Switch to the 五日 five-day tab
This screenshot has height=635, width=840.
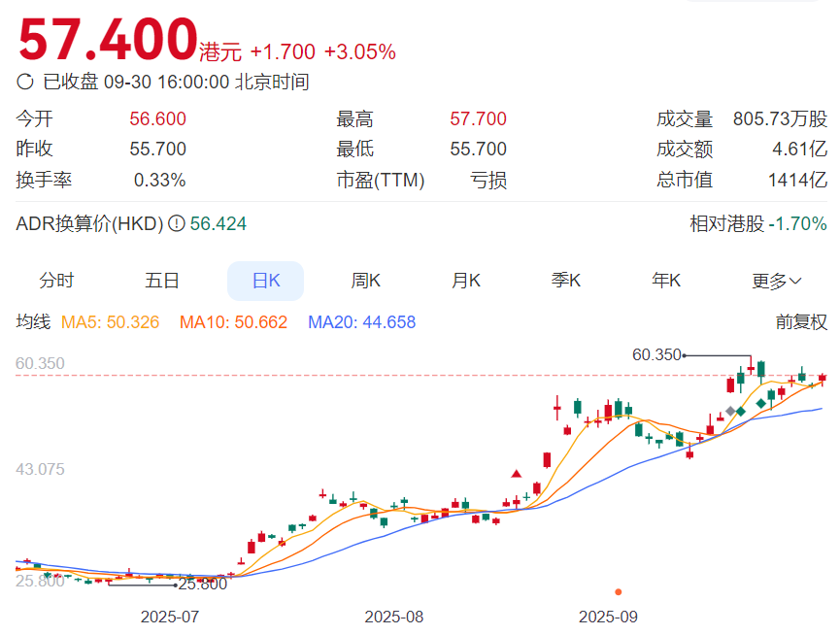tap(161, 280)
